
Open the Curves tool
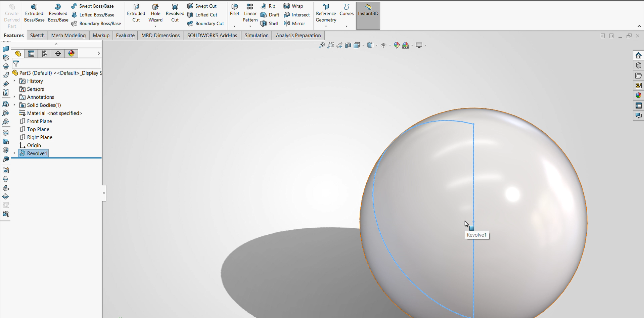click(347, 10)
